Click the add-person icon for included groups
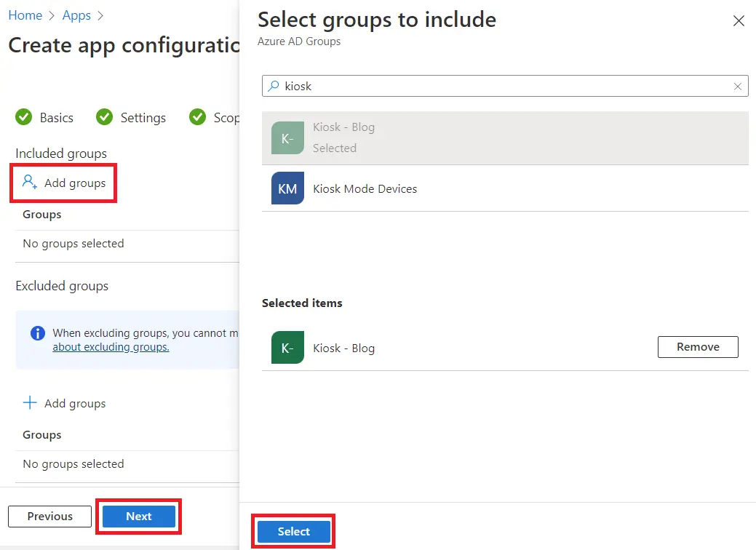This screenshot has width=756, height=550. [x=30, y=183]
